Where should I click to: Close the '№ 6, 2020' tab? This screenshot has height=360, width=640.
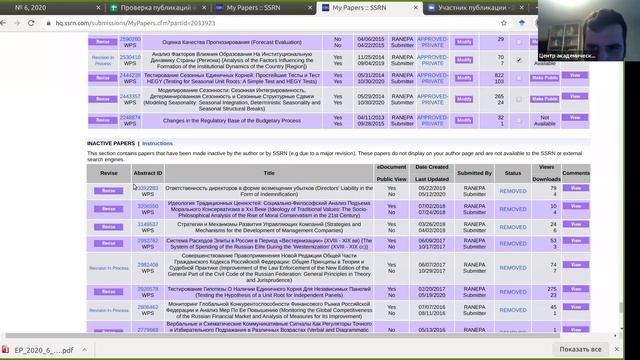tap(98, 8)
